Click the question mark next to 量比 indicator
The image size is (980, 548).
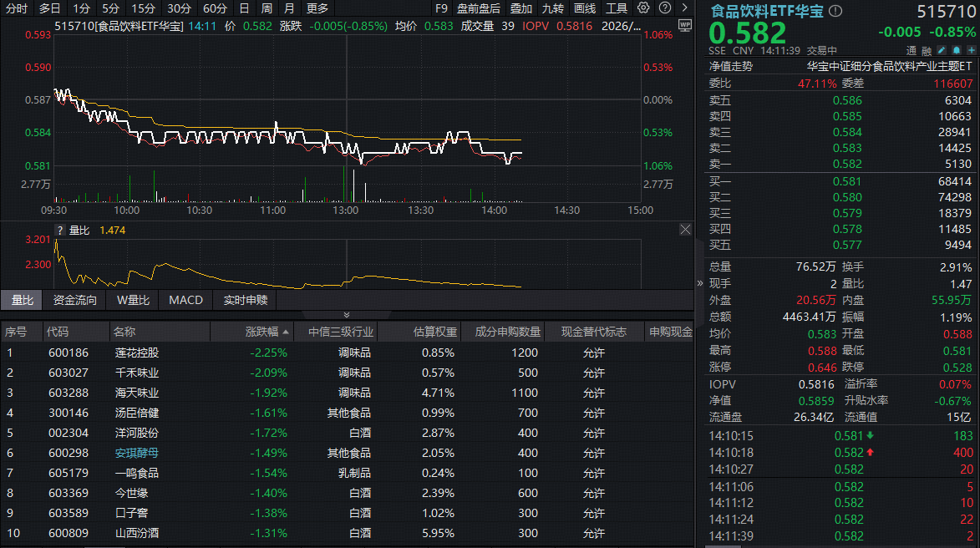pos(59,230)
